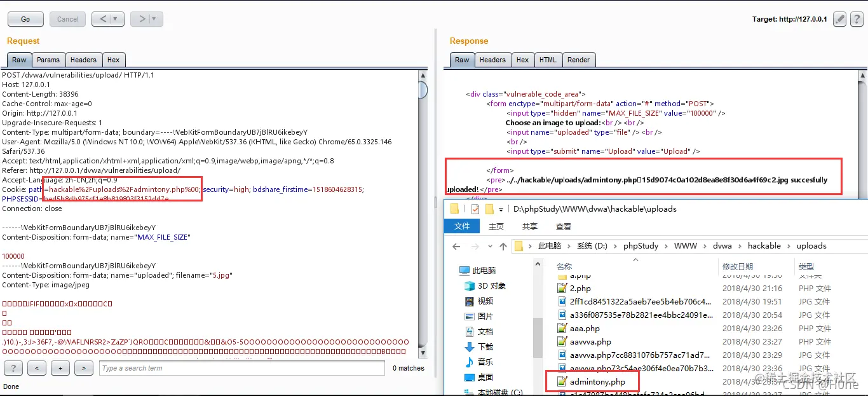
Task: Focus the 'Type a search term' field
Action: [242, 368]
